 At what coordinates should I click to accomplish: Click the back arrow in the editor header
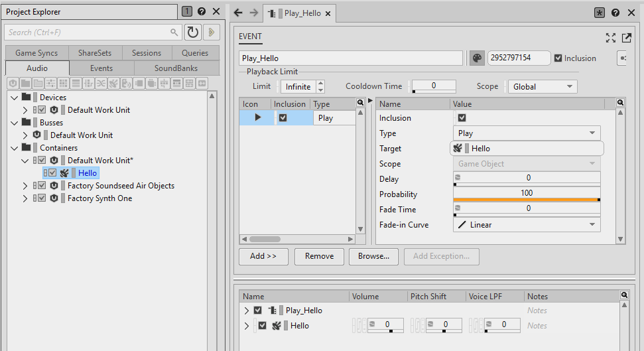[x=239, y=13]
